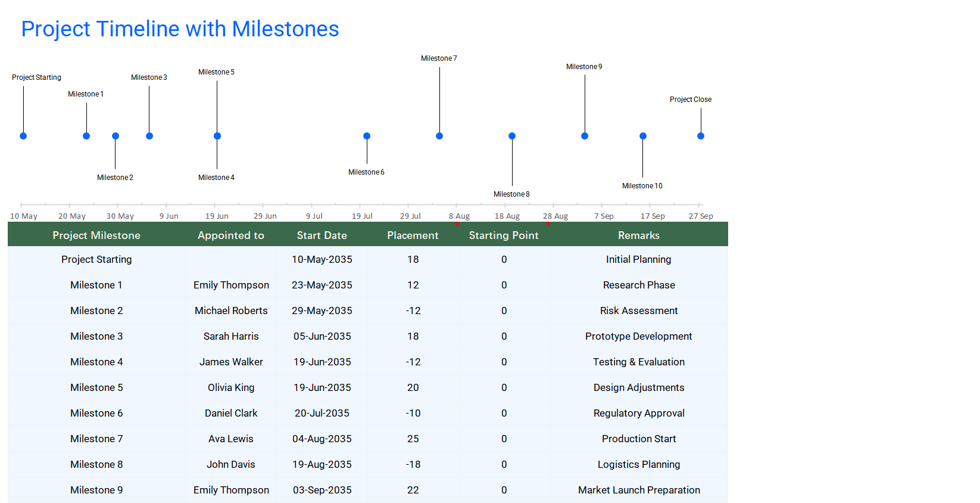
Task: Click the Daniel Clark cell
Action: [x=231, y=413]
